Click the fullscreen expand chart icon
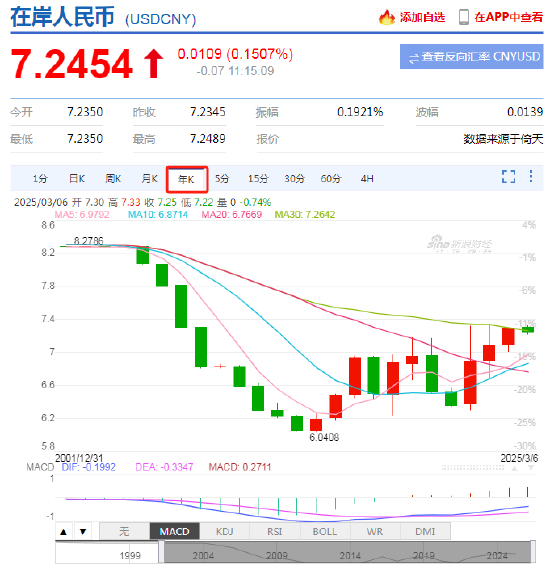The image size is (550, 569). pyautogui.click(x=508, y=176)
